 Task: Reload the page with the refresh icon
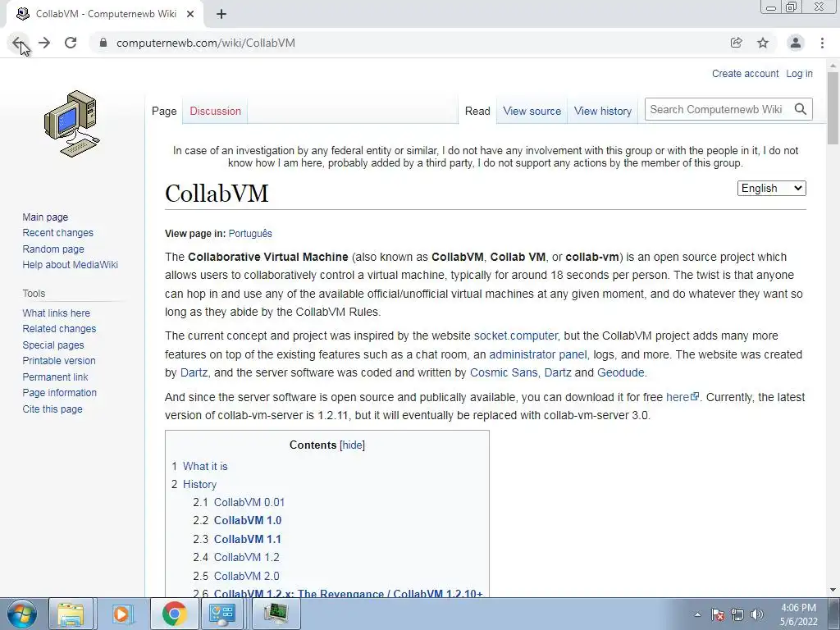pos(71,43)
